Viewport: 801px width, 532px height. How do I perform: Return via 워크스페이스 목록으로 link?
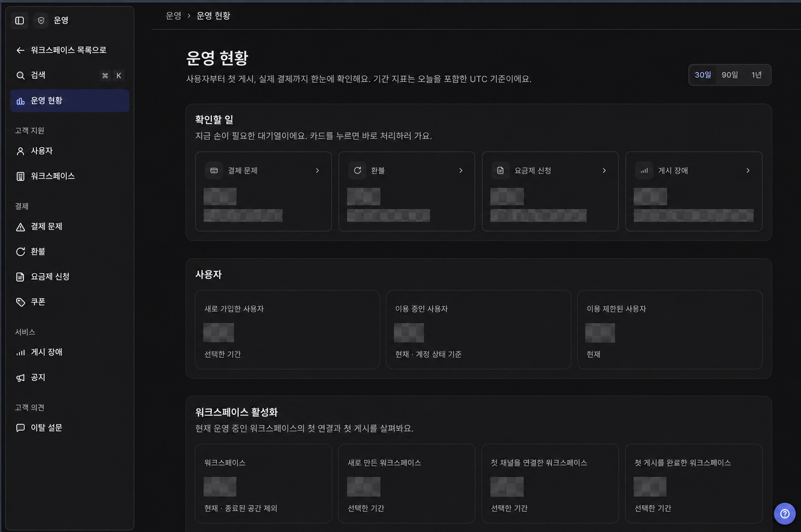(x=70, y=50)
